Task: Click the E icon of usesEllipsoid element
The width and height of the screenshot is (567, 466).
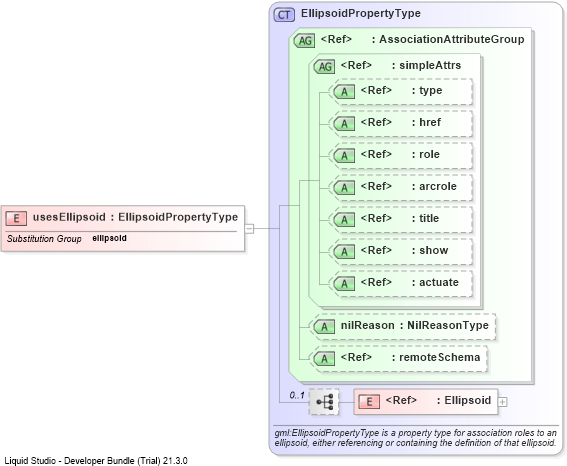Action: coord(16,218)
